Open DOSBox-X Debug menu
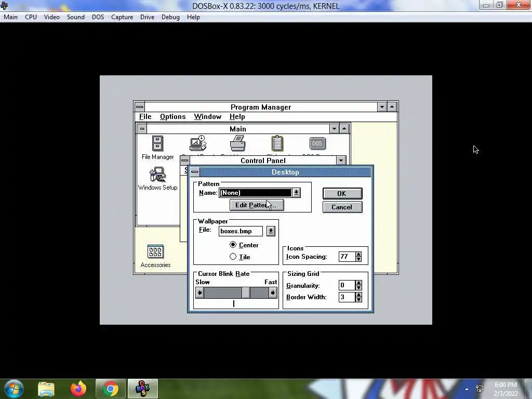The image size is (532, 399). [x=170, y=17]
